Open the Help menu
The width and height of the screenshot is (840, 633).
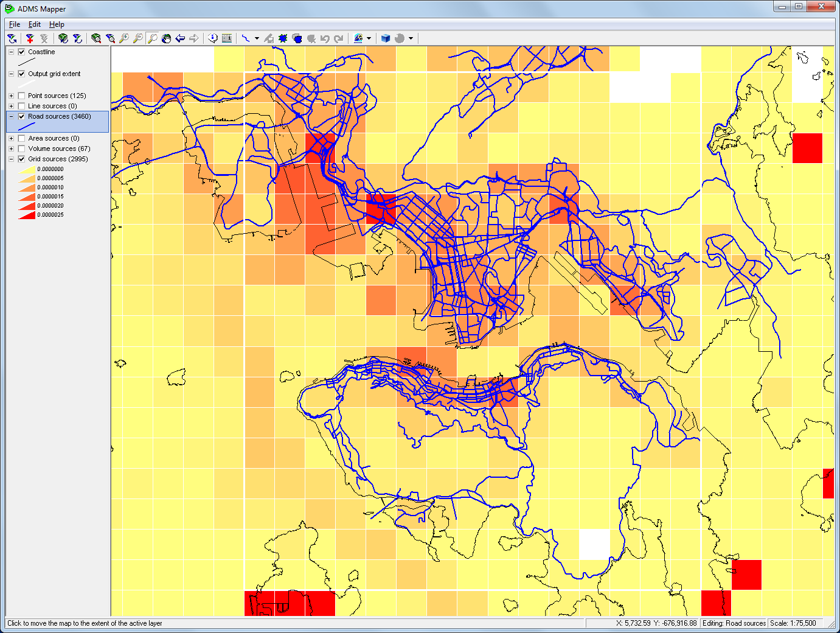[x=57, y=24]
